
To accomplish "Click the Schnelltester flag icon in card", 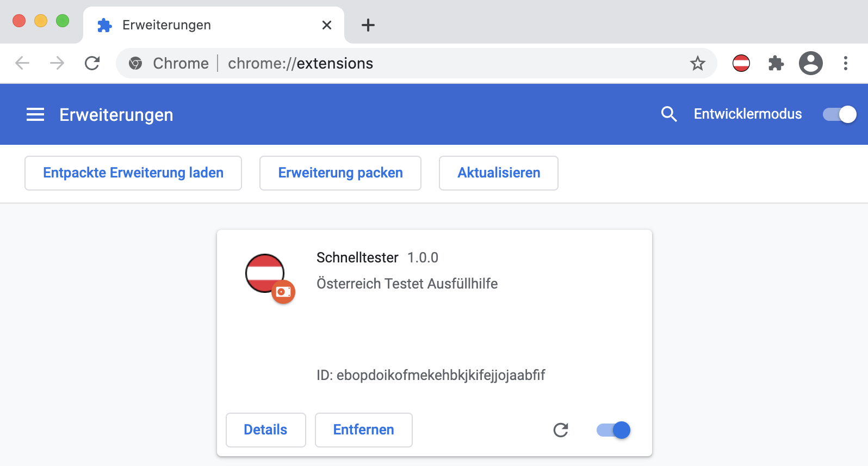I will click(265, 273).
